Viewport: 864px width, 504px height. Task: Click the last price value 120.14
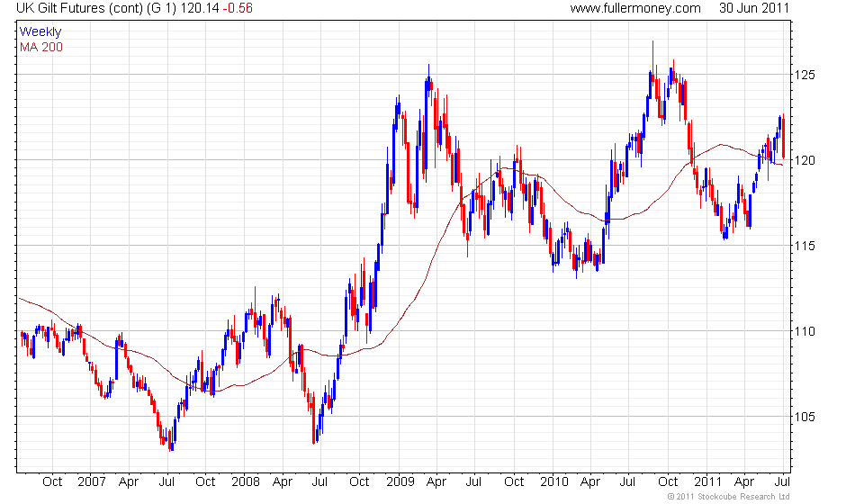[200, 8]
